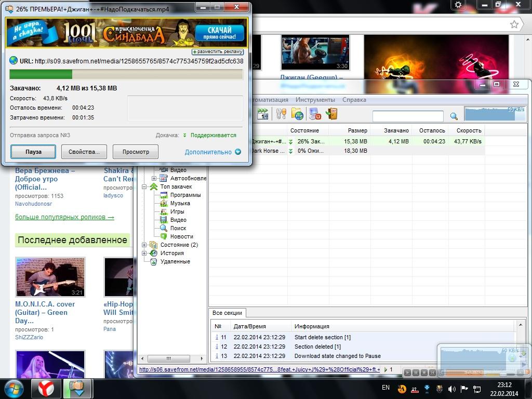This screenshot has width=532, height=399.
Task: Open settings via wrench toolbar icon
Action: pos(281,114)
